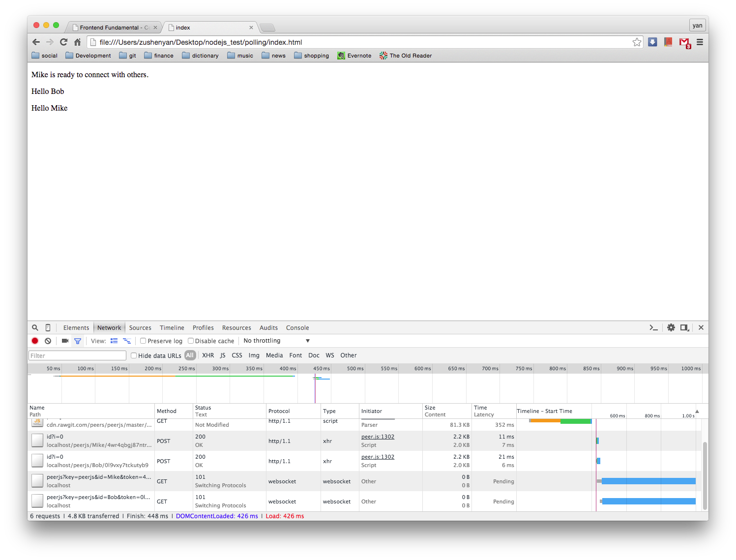This screenshot has height=560, width=736.
Task: Click Mike websocket blue timeline bar
Action: click(648, 481)
